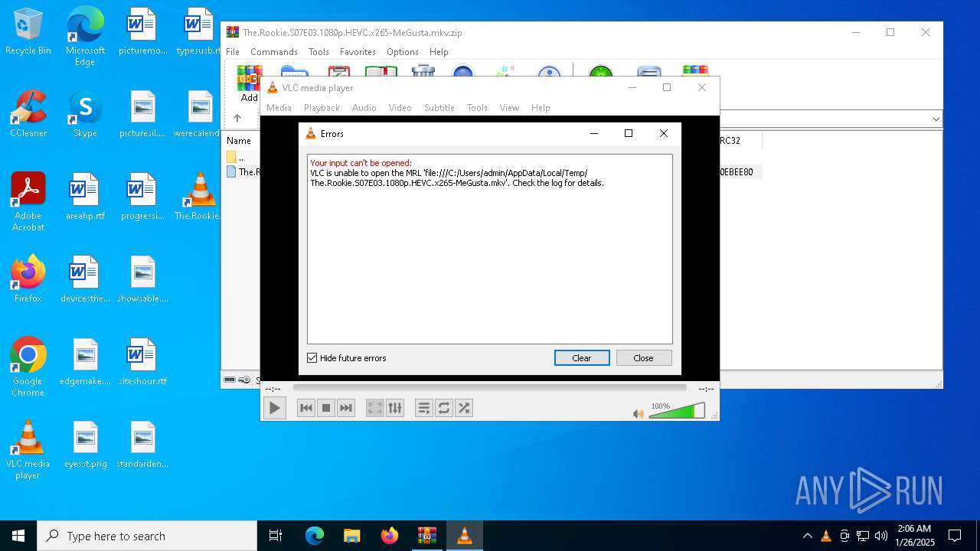Viewport: 980px width, 551px height.
Task: Toggle VLC random shuffle button
Action: click(464, 408)
